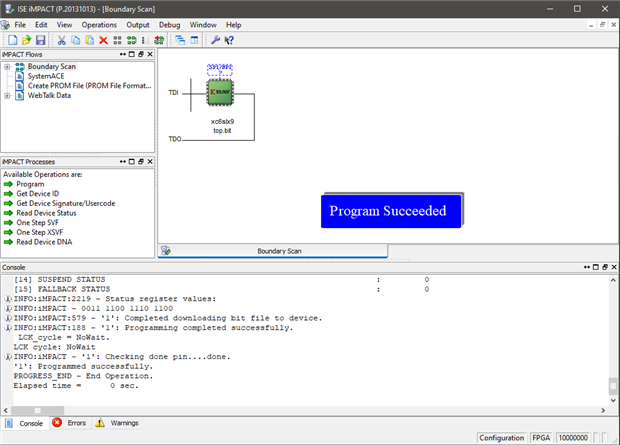Close the iMPACT Flows panel
Image resolution: width=620 pixels, height=445 pixels.
click(149, 53)
